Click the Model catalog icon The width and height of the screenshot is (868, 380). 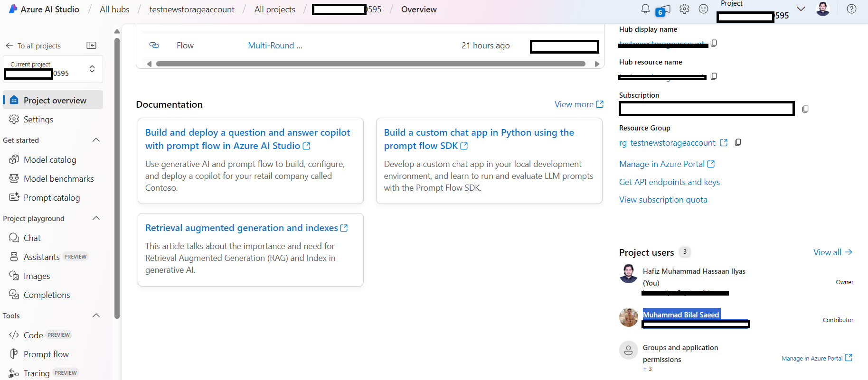14,159
